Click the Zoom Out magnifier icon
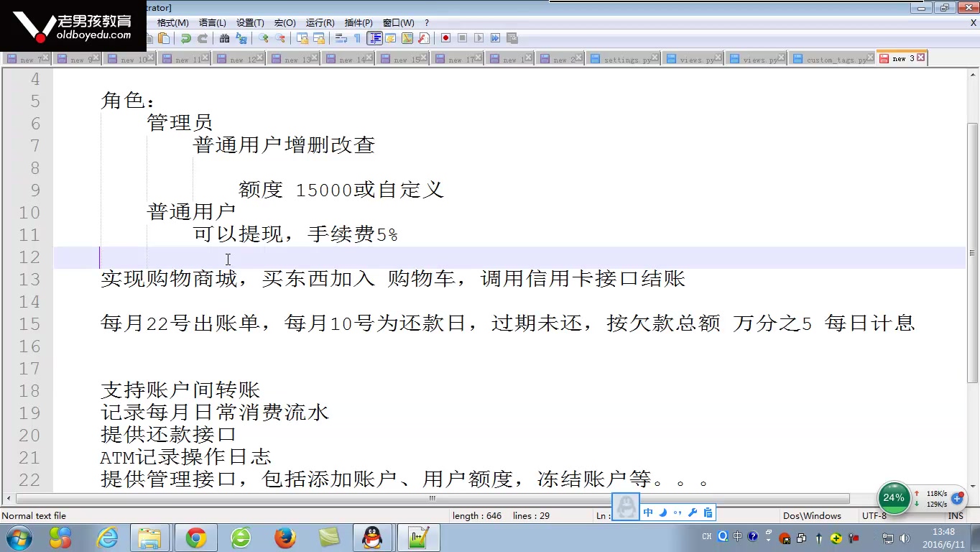Image resolution: width=980 pixels, height=552 pixels. [x=281, y=38]
